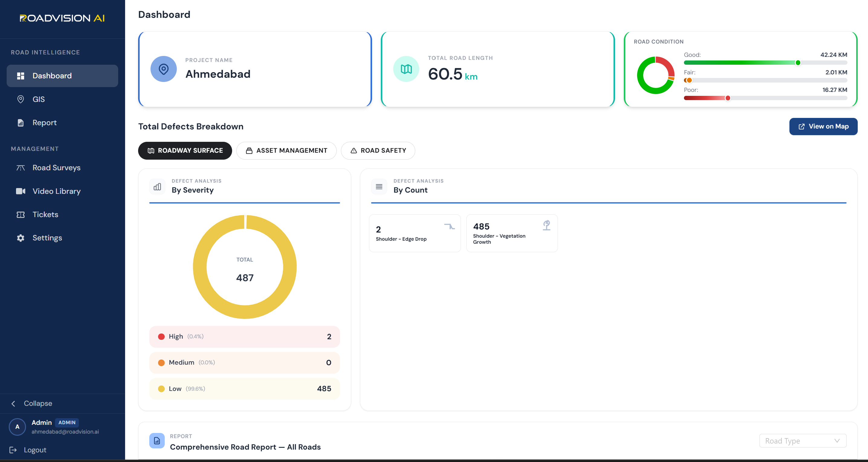
Task: Click the Report document icon in sidebar
Action: click(x=21, y=123)
